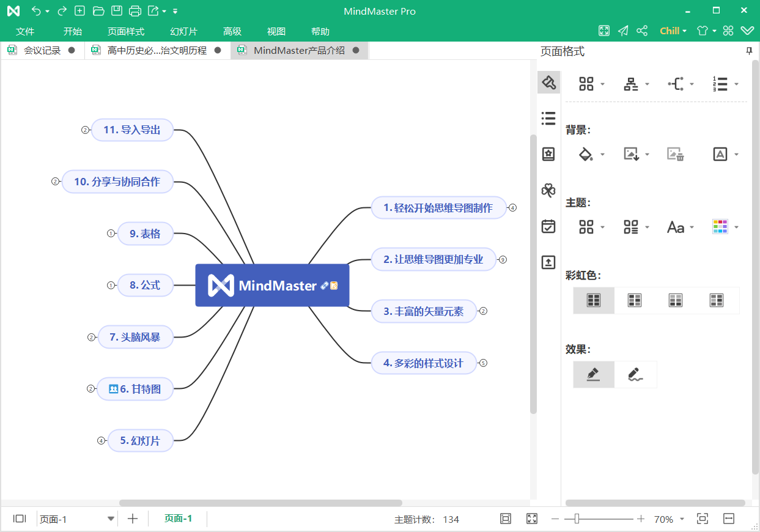
Task: Switch to the 会议记录 document tab
Action: (x=42, y=51)
